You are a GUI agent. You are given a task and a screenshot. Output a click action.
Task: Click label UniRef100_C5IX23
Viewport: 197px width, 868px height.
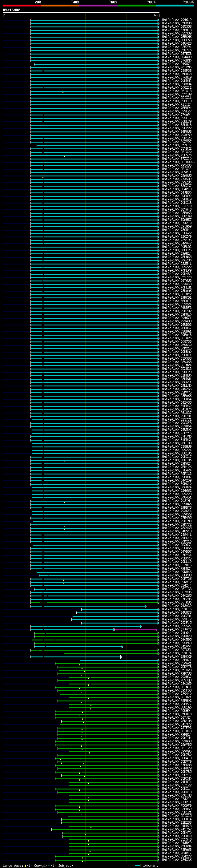176,670
